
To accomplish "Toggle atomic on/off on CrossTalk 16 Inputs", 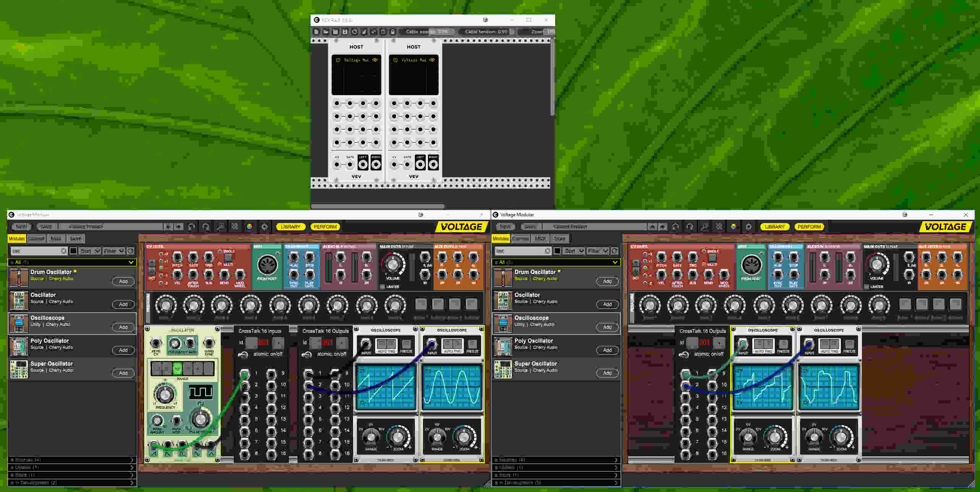I will click(243, 355).
